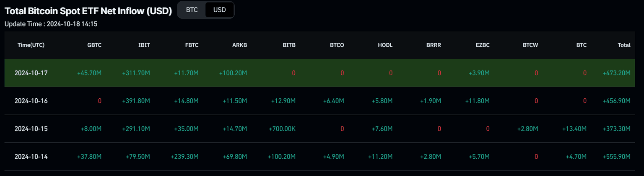Click the HODL column header
Image resolution: width=644 pixels, height=176 pixels.
[385, 45]
